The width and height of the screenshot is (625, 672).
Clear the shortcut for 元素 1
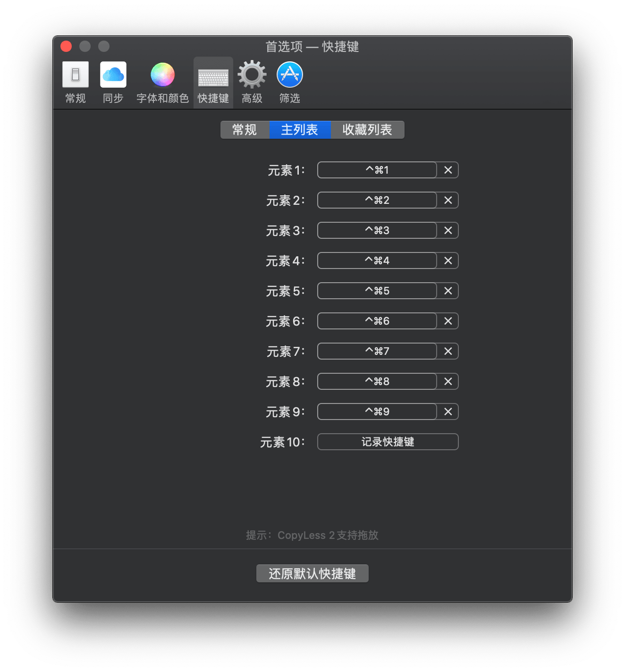(x=448, y=170)
